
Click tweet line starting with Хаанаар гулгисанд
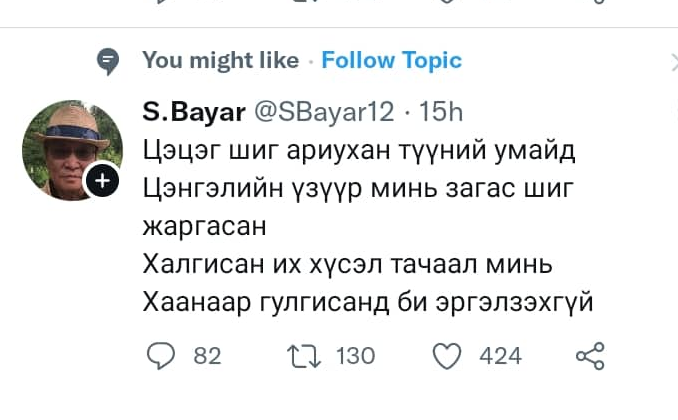click(x=368, y=301)
